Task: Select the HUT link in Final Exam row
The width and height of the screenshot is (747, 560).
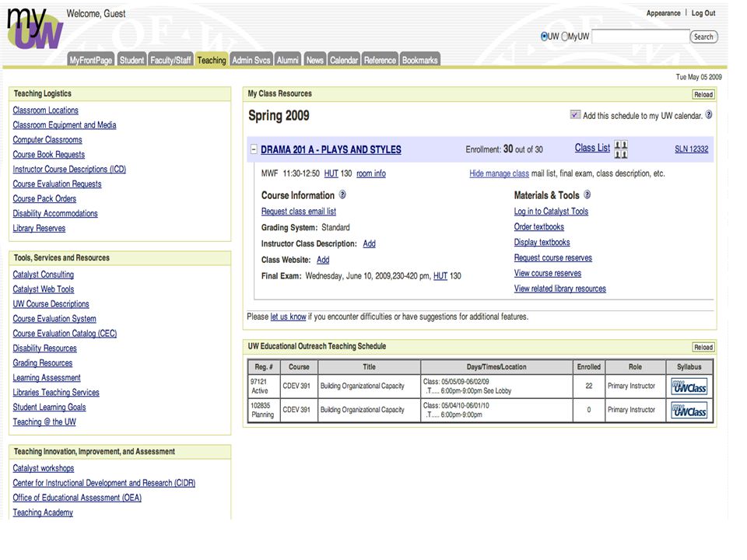Action: point(440,275)
